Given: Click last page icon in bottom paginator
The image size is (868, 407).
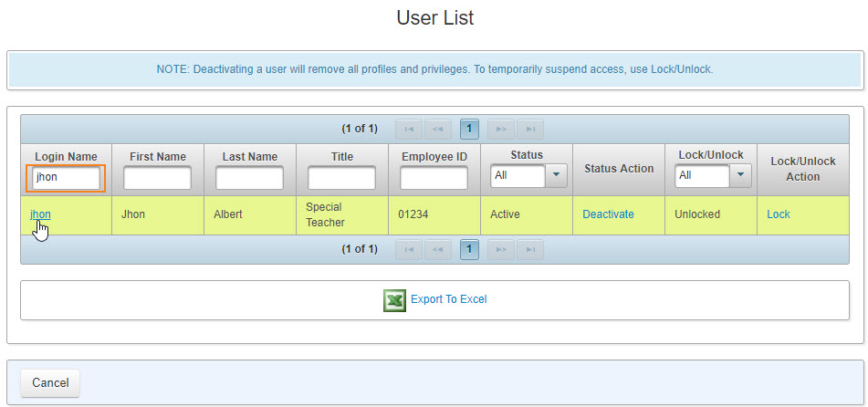Looking at the screenshot, I should coord(530,249).
